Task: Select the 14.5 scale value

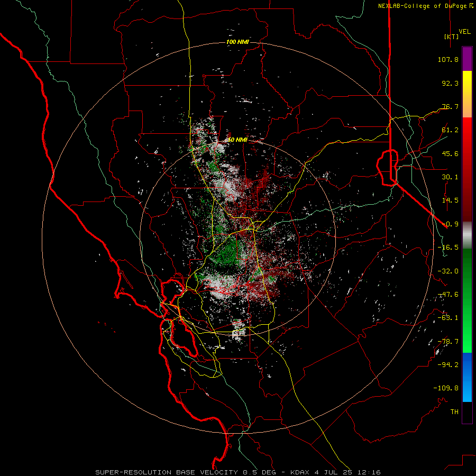Action: [450, 200]
